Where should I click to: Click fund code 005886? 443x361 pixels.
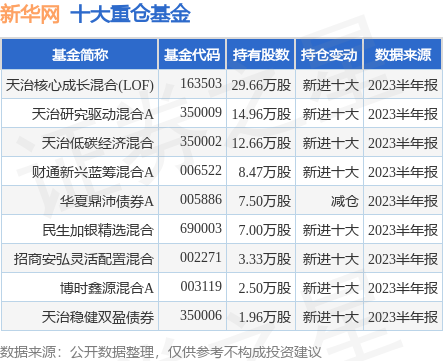click(201, 199)
